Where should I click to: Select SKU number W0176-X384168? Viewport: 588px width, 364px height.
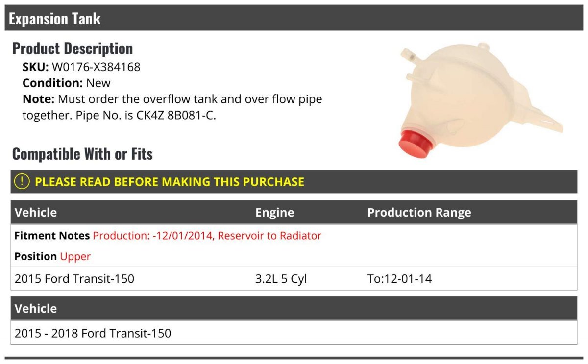(96, 67)
